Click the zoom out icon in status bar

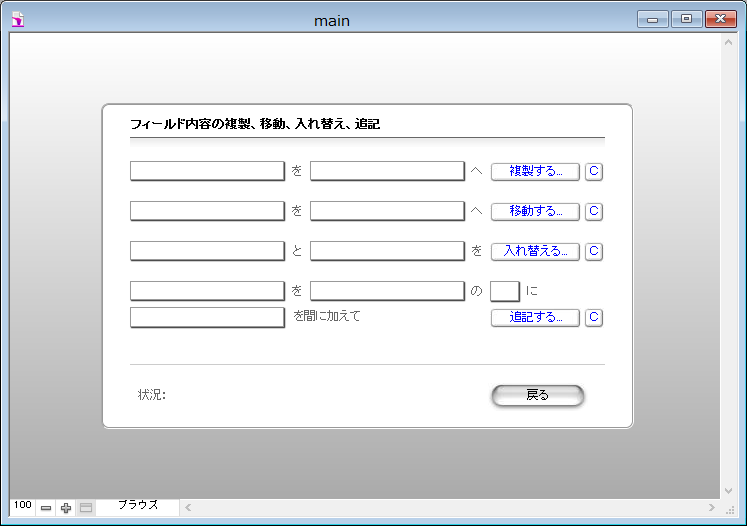pyautogui.click(x=46, y=508)
